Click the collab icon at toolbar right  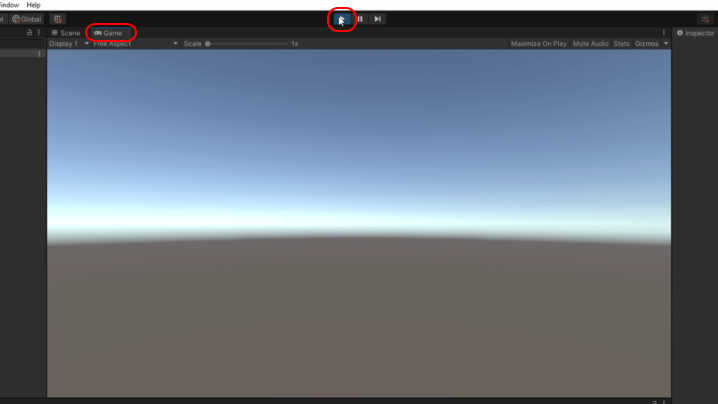click(705, 19)
